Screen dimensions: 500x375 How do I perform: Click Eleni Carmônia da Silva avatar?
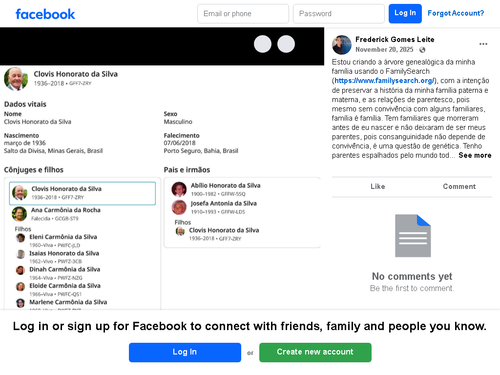21,238
